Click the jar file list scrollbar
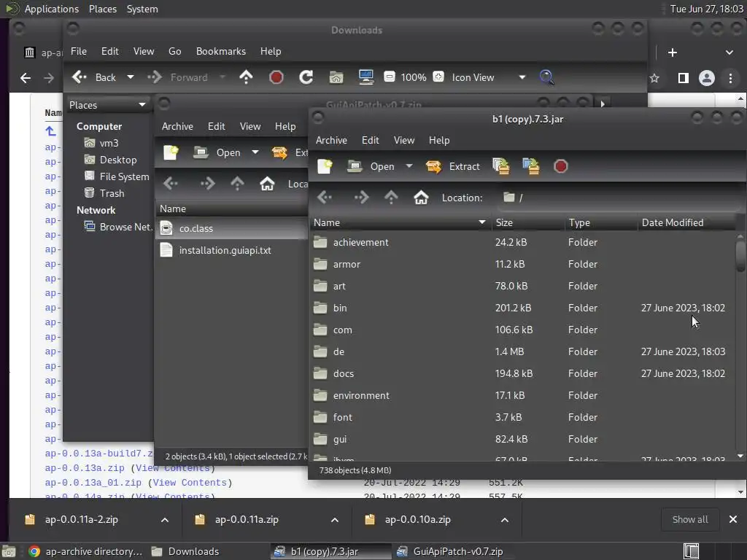Image resolution: width=747 pixels, height=560 pixels. (740, 255)
